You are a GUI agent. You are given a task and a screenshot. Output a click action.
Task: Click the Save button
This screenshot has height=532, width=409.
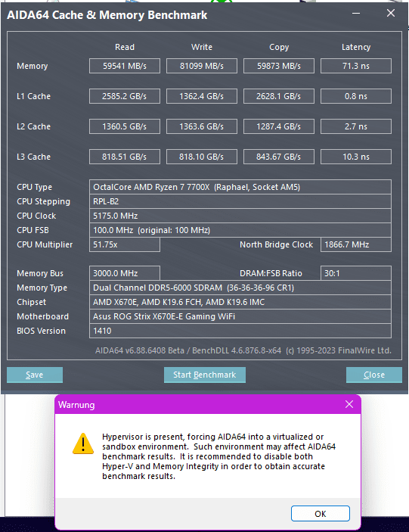coord(35,375)
